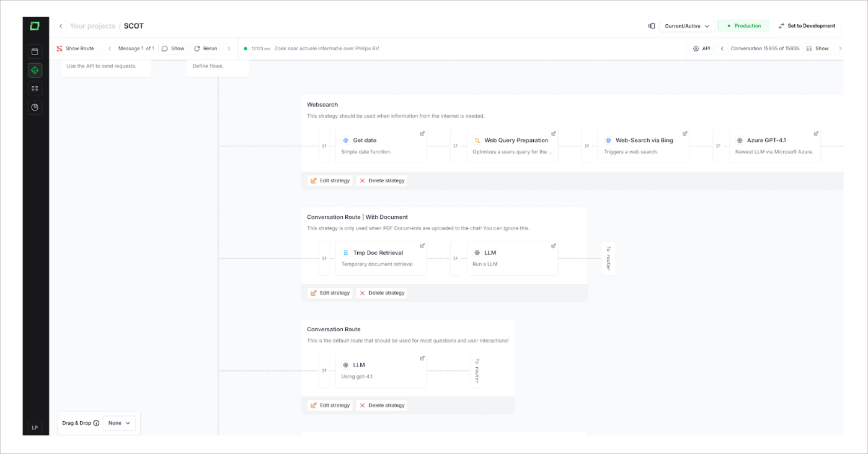
Task: Show the message panel
Action: click(173, 48)
